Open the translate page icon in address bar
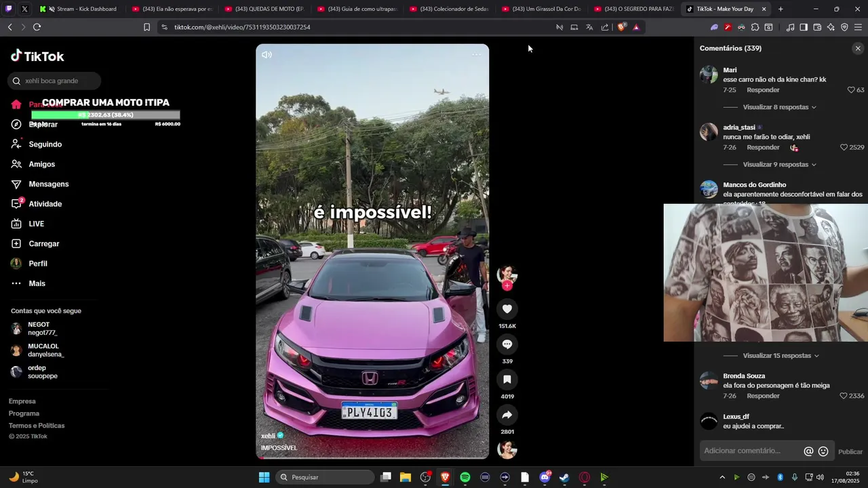The image size is (868, 488). 589,27
